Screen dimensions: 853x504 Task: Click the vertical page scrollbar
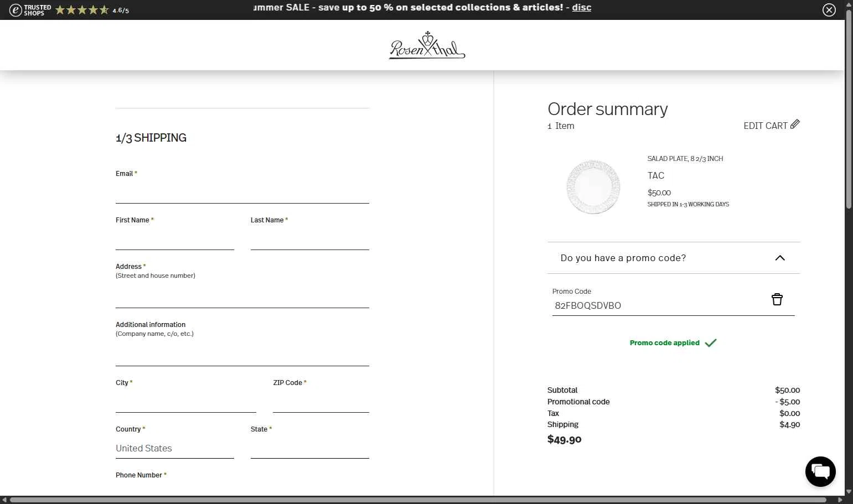pos(849,110)
